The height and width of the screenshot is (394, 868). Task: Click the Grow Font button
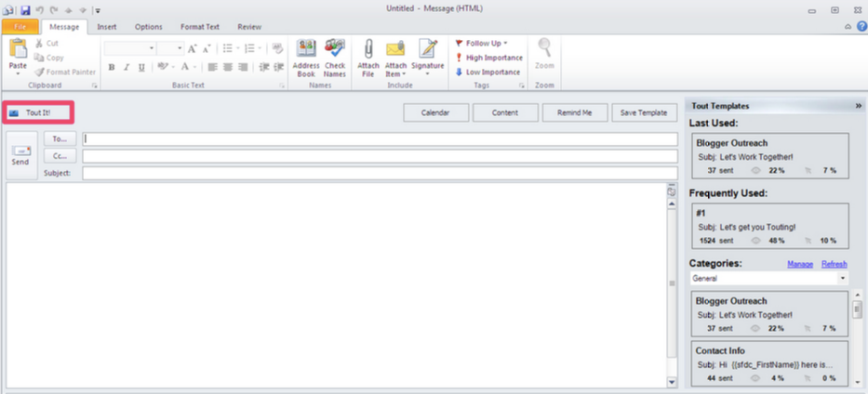pyautogui.click(x=192, y=48)
